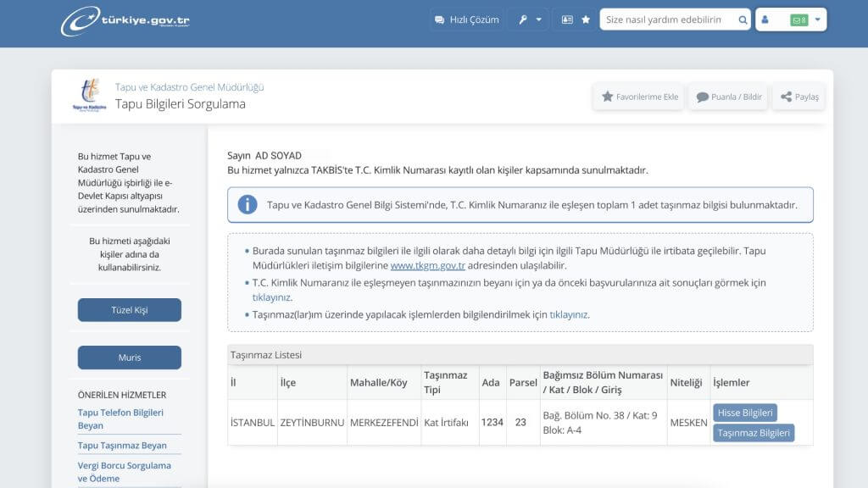
Task: Click the blue info circle icon
Action: (248, 205)
